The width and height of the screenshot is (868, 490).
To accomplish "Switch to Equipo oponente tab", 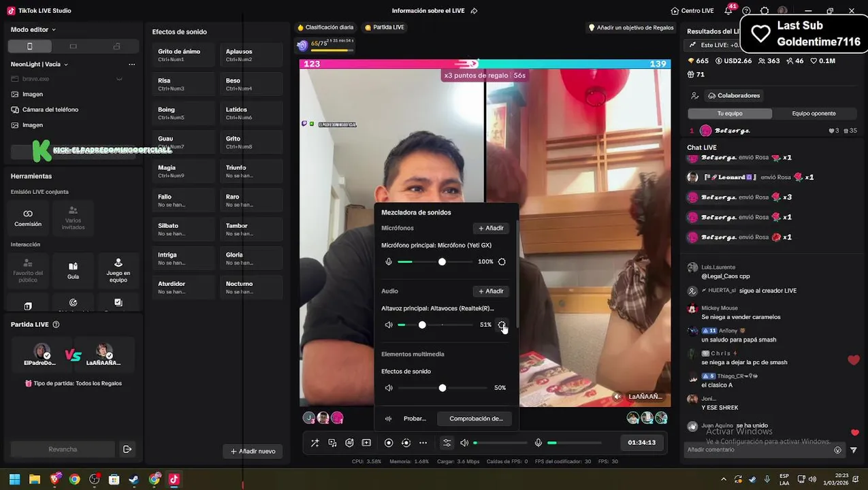I will click(x=814, y=114).
